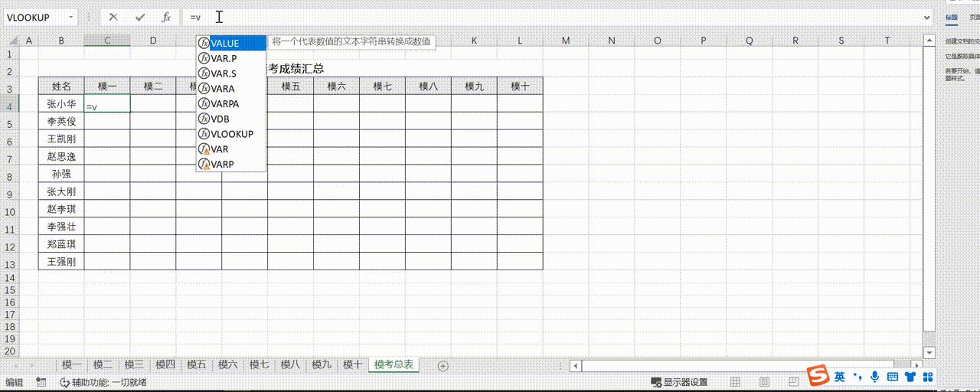Image resolution: width=980 pixels, height=392 pixels.
Task: Switch to sheet tab 模三
Action: [x=134, y=365]
